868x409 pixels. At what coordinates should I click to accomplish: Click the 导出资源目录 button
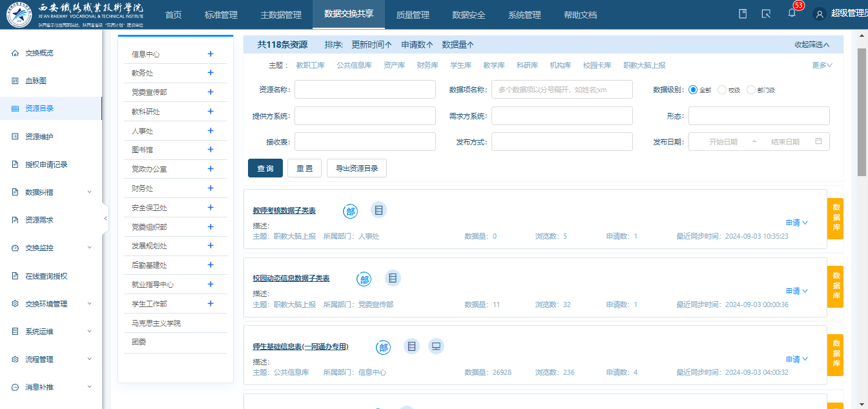click(356, 168)
